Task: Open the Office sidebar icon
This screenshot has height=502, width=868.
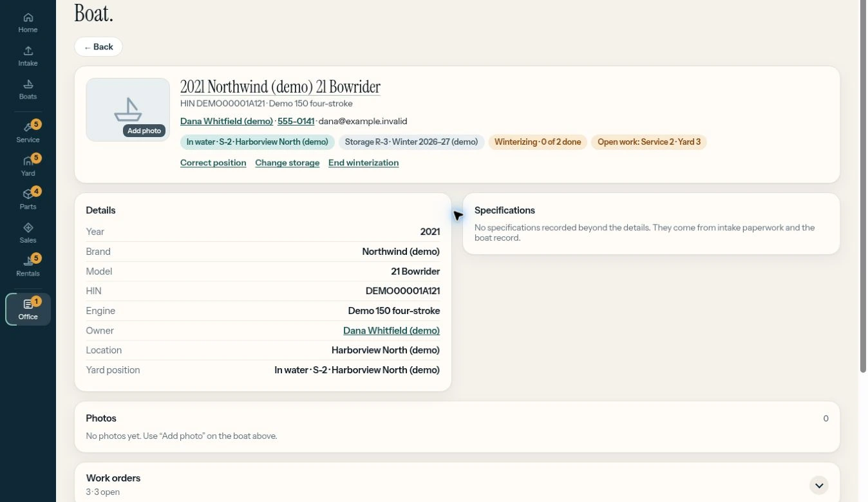Action: pyautogui.click(x=28, y=309)
